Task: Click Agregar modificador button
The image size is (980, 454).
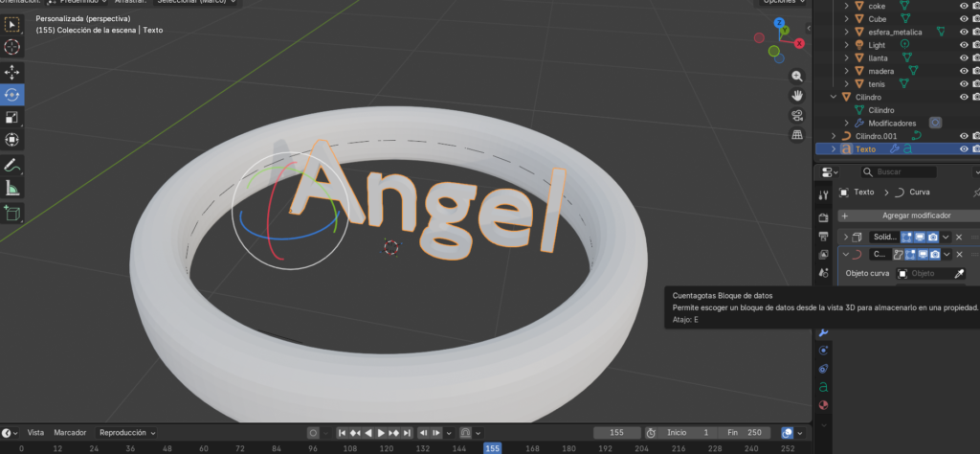Action: coord(909,216)
